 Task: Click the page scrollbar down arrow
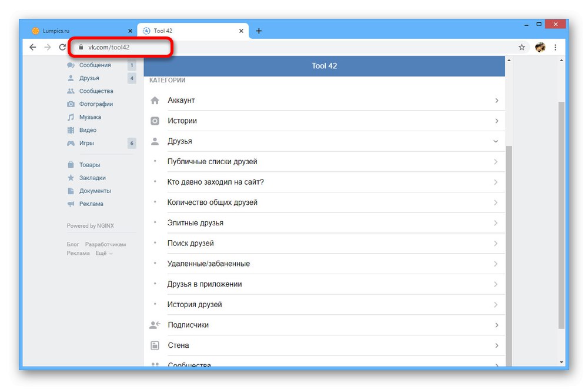pyautogui.click(x=562, y=363)
